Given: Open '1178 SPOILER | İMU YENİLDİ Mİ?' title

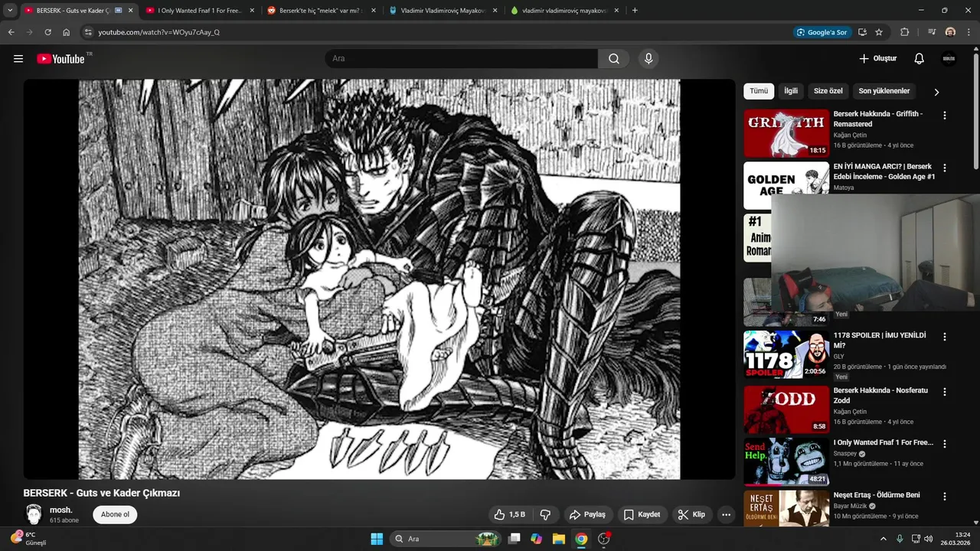Looking at the screenshot, I should tap(880, 341).
